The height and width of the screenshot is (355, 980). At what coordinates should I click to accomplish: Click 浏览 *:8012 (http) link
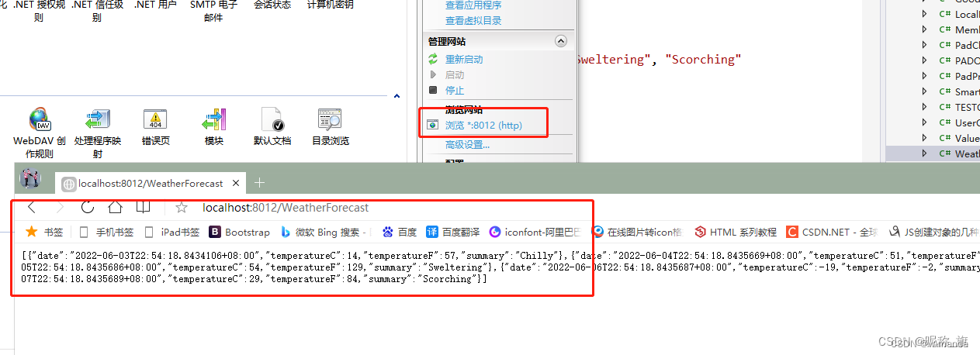point(483,125)
